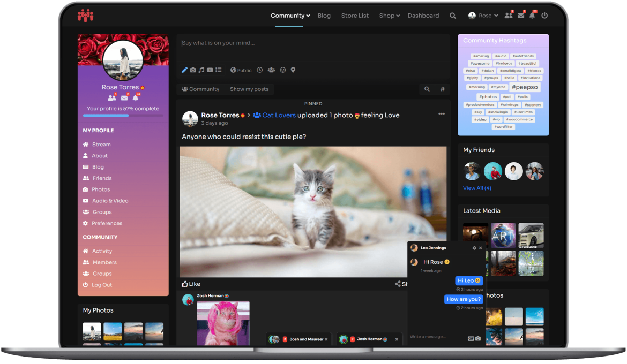Image resolution: width=627 pixels, height=364 pixels.
Task: Open the Rose user dropdown
Action: pos(483,16)
